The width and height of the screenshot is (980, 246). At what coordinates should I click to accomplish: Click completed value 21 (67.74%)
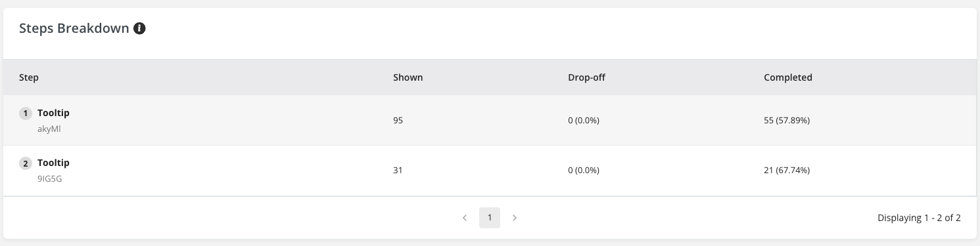coord(787,171)
